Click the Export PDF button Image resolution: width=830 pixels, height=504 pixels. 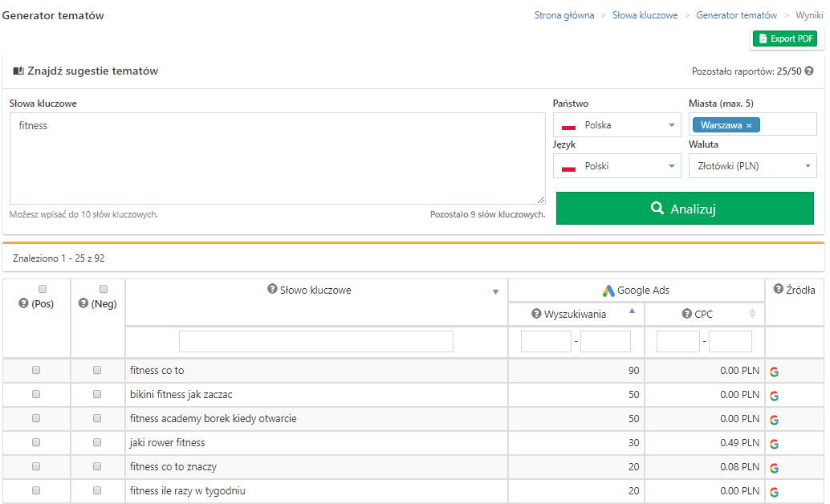pyautogui.click(x=784, y=39)
